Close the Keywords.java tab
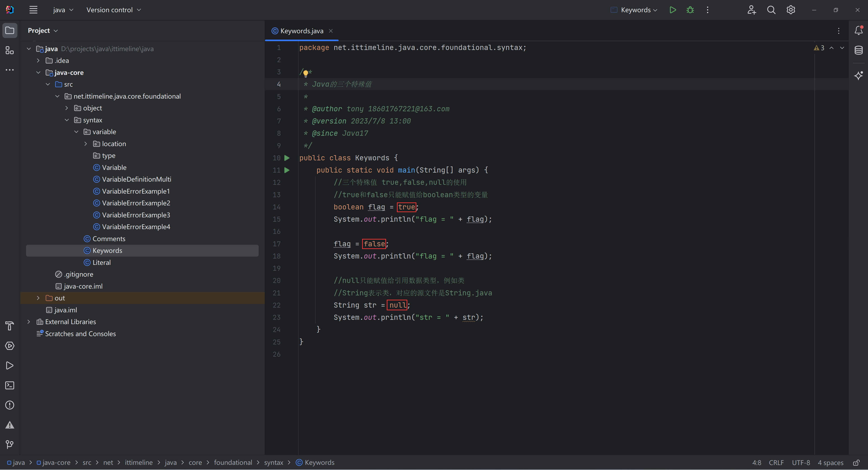Screen dimensions: 868x470 point(331,31)
